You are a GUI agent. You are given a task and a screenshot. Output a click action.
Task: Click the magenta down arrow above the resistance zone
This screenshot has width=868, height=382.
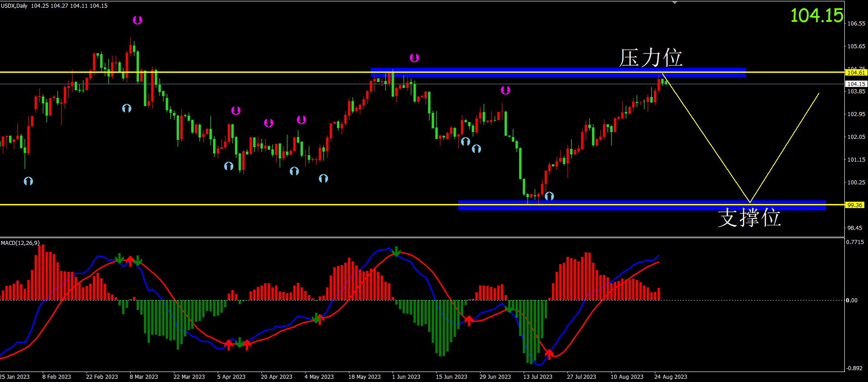pos(414,58)
